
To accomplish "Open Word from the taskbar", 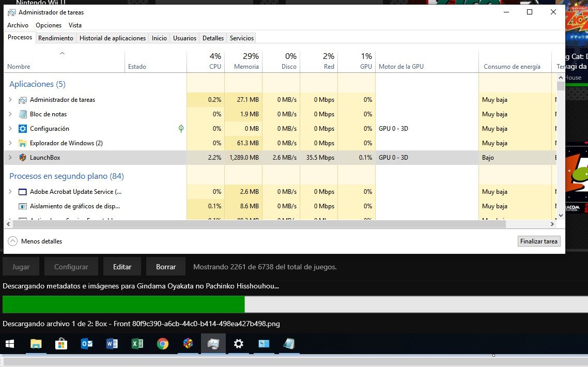I will coord(112,344).
